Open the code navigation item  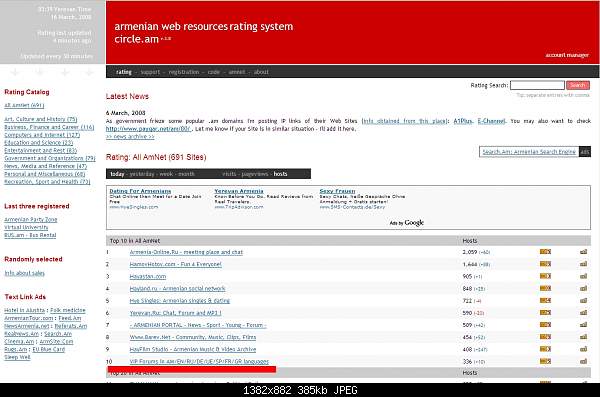[214, 72]
